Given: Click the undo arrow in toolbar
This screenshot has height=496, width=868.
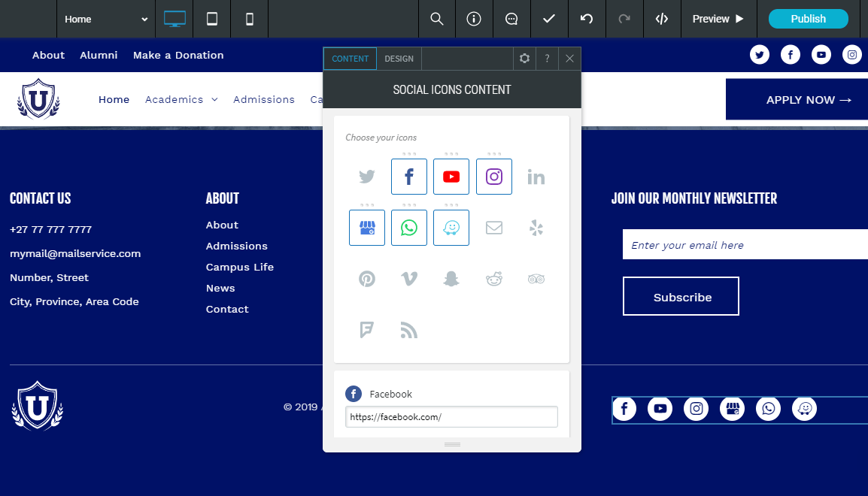Looking at the screenshot, I should coord(587,19).
